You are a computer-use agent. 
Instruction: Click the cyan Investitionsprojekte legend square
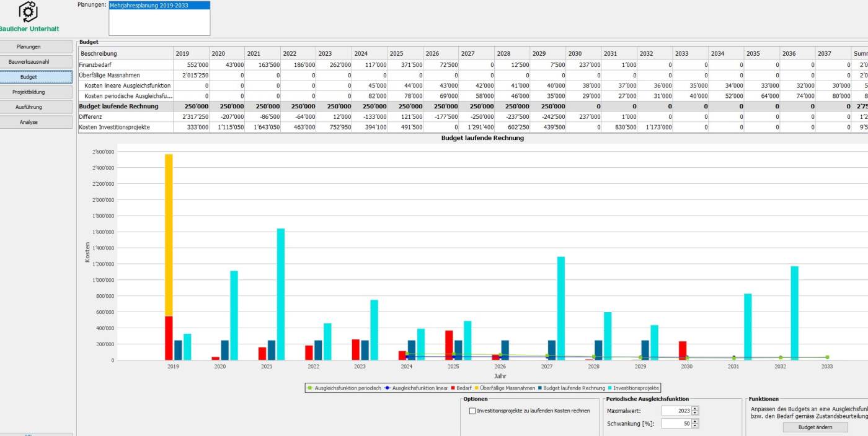(x=609, y=388)
